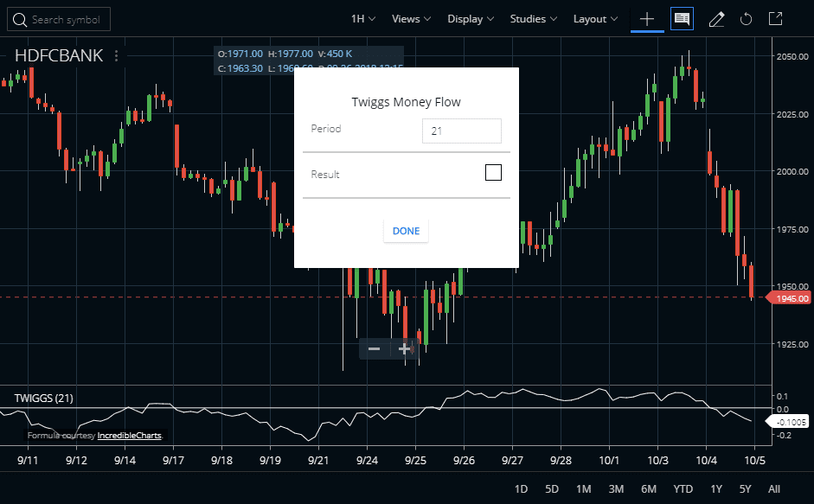Click the 10/1 date axis label
The height and width of the screenshot is (504, 814).
coord(609,461)
